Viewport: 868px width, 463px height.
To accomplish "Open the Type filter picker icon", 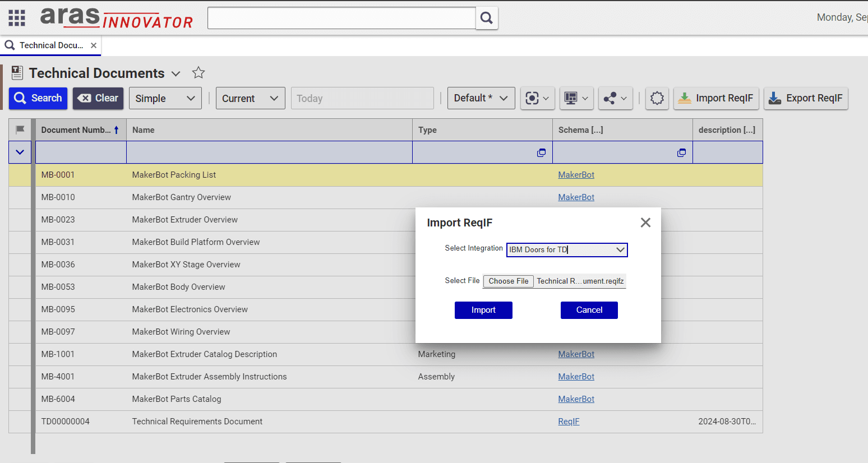I will (x=541, y=152).
